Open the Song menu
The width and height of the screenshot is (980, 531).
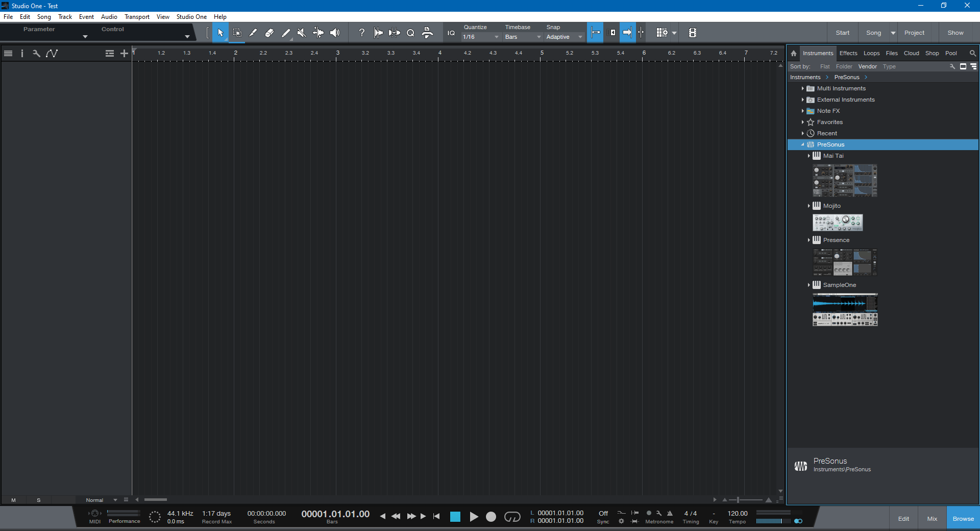pyautogui.click(x=44, y=17)
